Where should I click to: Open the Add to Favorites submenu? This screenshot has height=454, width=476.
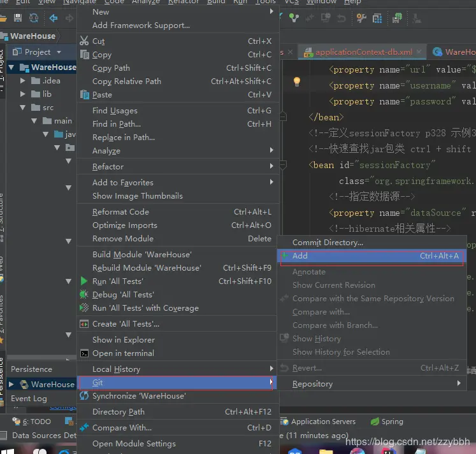pos(178,183)
